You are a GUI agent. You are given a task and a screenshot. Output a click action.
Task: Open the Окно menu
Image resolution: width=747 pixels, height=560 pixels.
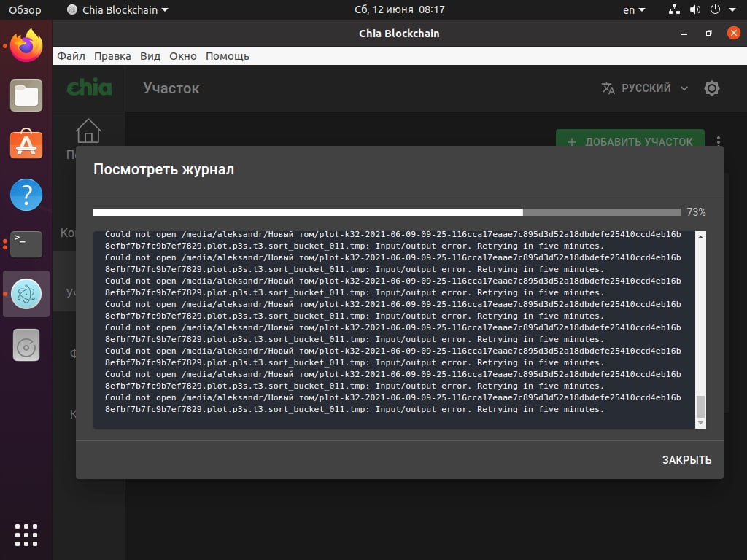pyautogui.click(x=183, y=56)
